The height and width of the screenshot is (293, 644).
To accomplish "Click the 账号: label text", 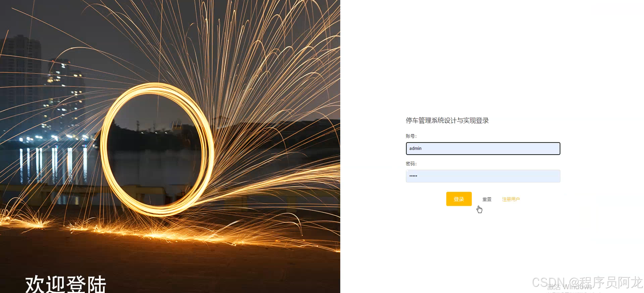I will tap(411, 136).
